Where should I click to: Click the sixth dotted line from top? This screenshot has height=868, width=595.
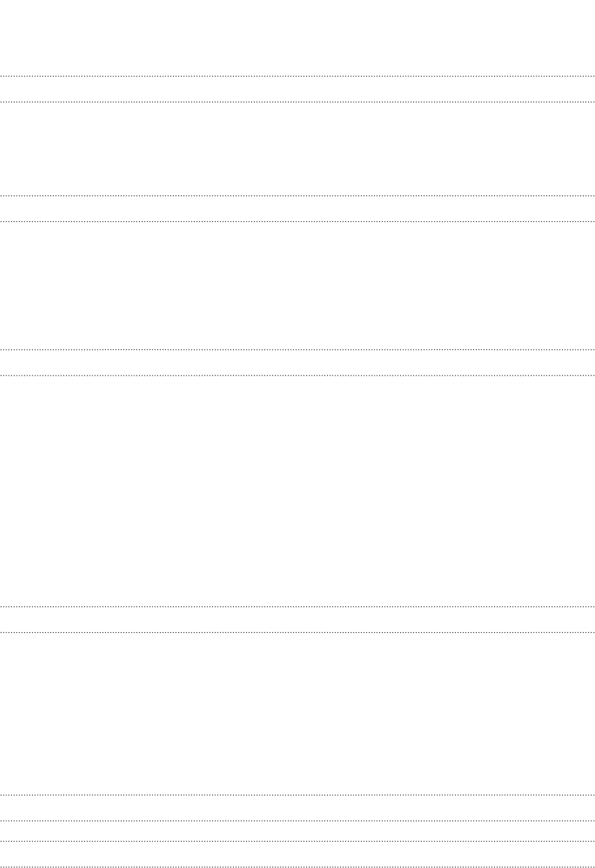click(x=297, y=376)
